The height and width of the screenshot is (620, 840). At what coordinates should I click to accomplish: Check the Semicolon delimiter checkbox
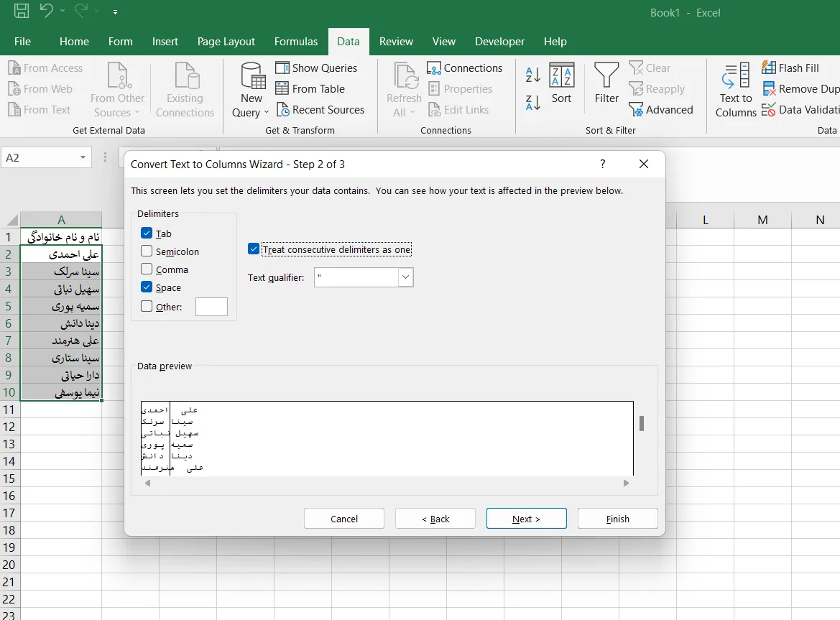[147, 251]
